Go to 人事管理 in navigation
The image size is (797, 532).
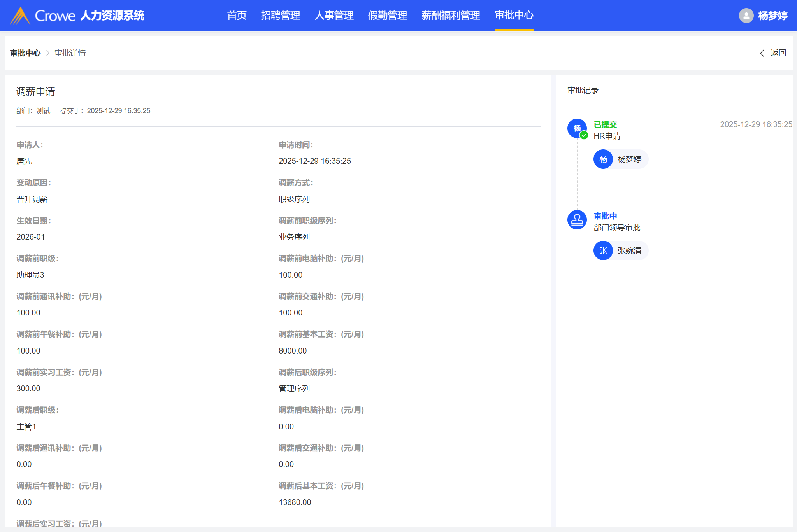(x=334, y=16)
